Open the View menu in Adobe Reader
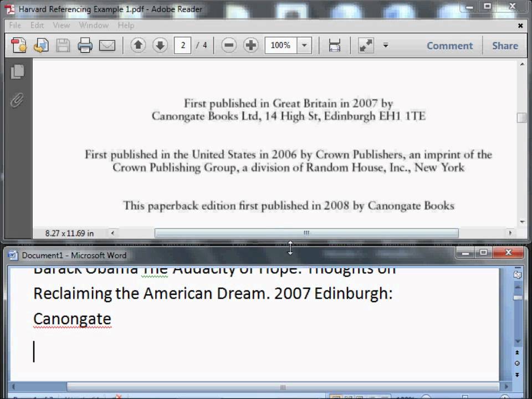 (x=62, y=25)
